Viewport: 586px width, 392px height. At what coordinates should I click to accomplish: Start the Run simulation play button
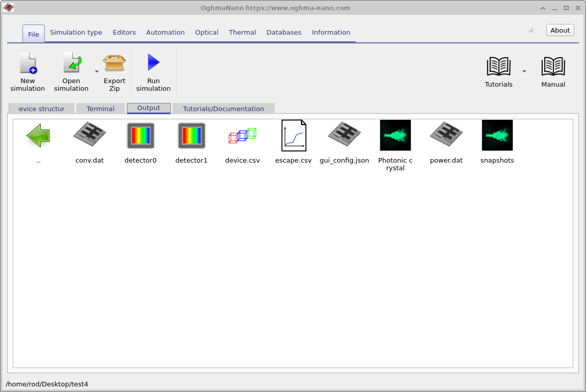[153, 62]
